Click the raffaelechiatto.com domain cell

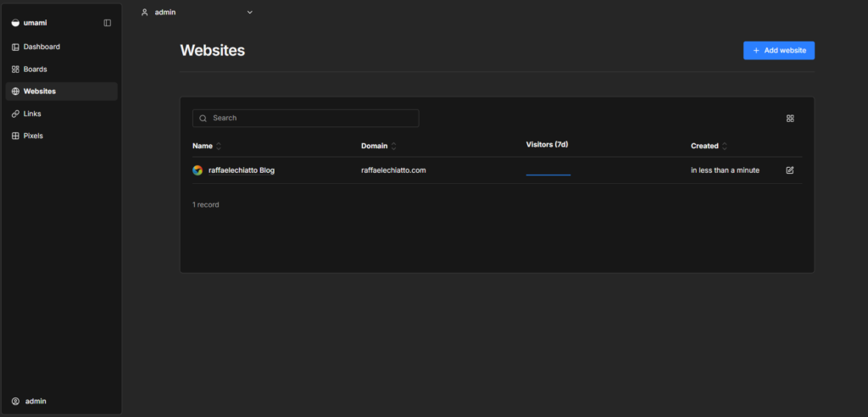click(x=393, y=170)
